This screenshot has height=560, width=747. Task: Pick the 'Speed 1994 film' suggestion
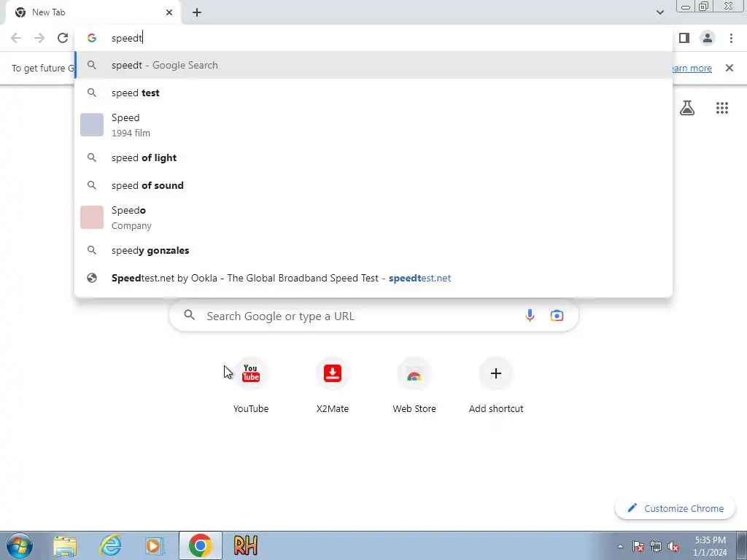pyautogui.click(x=373, y=125)
